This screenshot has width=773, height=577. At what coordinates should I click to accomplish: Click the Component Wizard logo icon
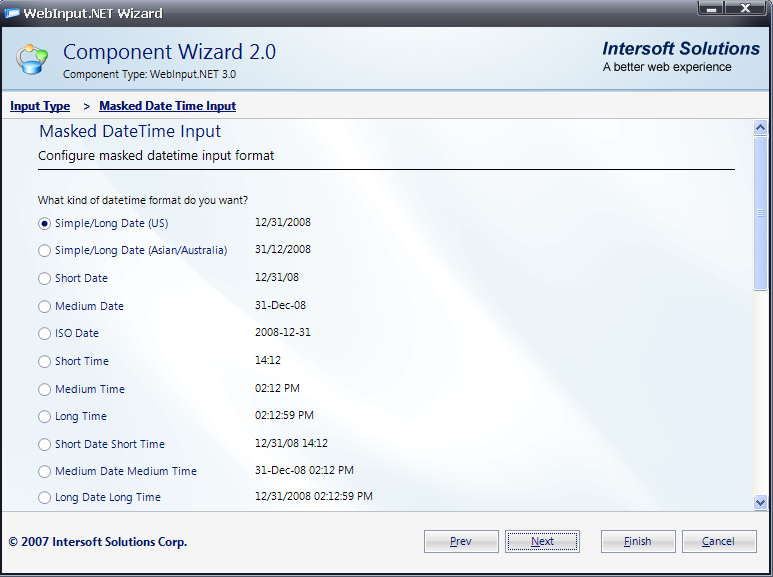tap(31, 59)
